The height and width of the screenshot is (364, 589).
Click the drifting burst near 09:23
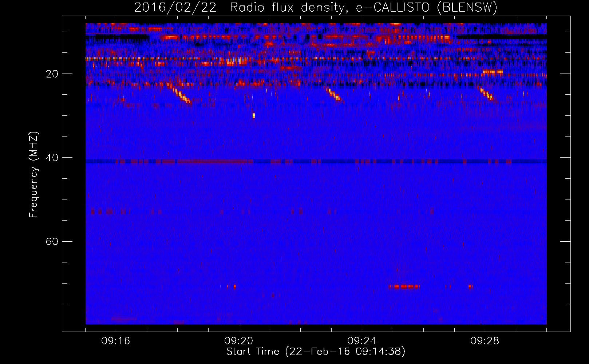pyautogui.click(x=334, y=94)
